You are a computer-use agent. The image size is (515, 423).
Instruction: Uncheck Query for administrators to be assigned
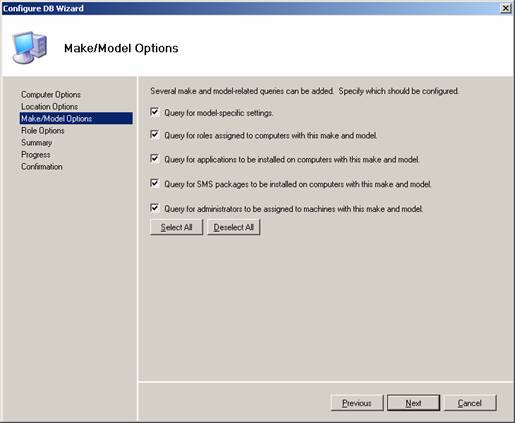click(154, 208)
